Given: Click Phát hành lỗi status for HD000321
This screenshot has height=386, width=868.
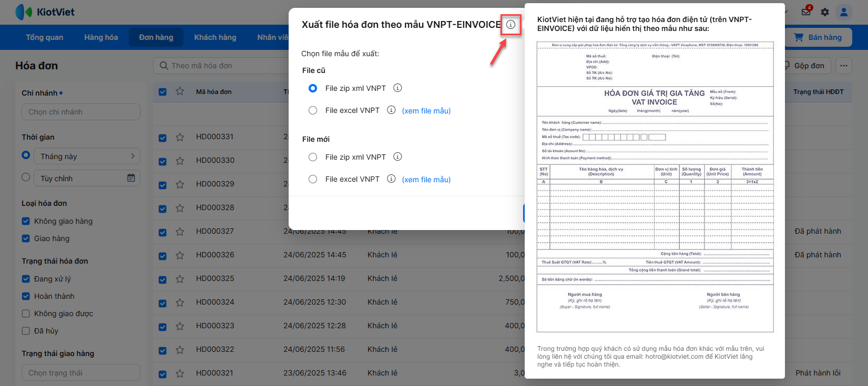Looking at the screenshot, I should click(818, 373).
